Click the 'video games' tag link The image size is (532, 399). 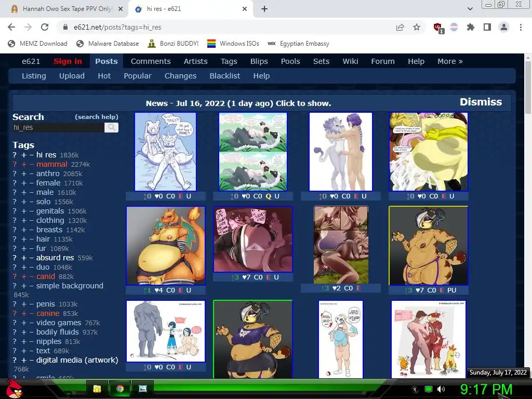click(x=59, y=323)
